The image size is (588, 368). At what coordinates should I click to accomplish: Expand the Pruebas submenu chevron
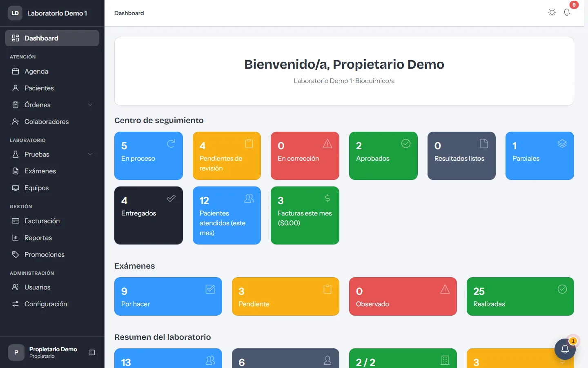pos(90,154)
